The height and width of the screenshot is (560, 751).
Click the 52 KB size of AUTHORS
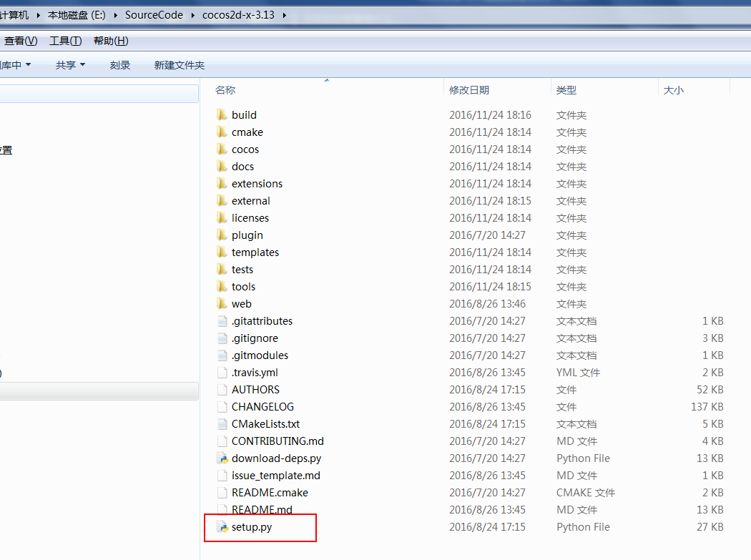point(710,390)
